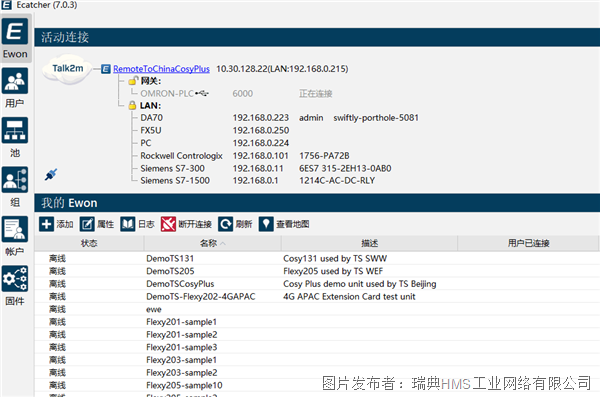Click the Refresh (刷新) circular arrow icon
The width and height of the screenshot is (600, 397).
(225, 224)
